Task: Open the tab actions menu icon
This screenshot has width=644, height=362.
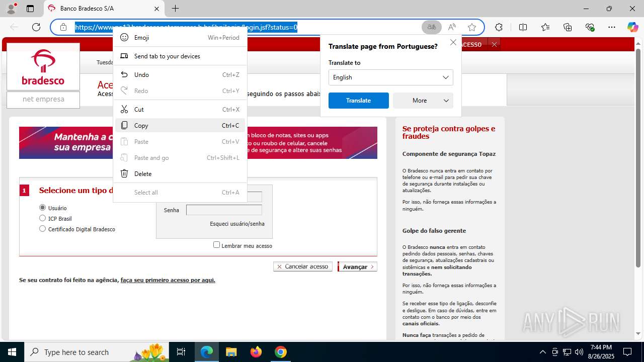Action: click(30, 9)
